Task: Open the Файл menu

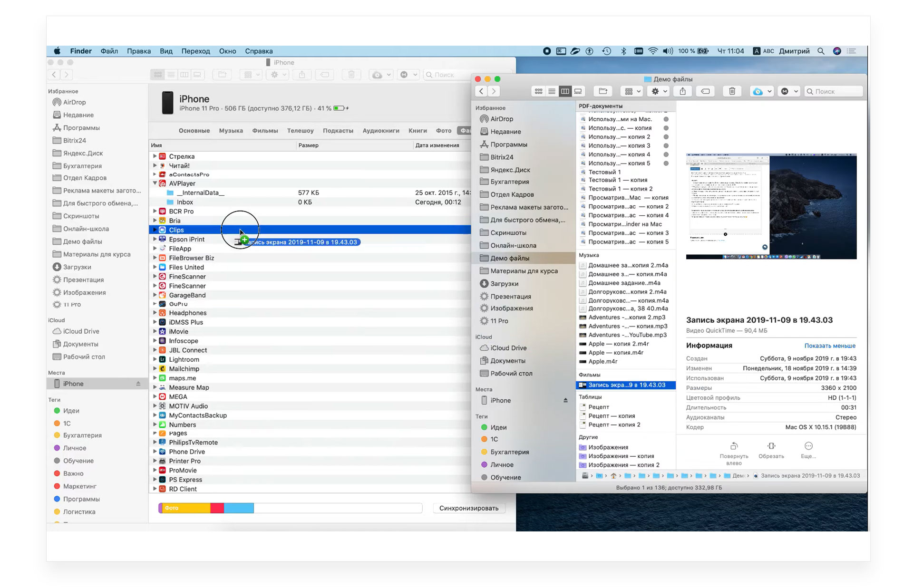Action: pos(109,51)
